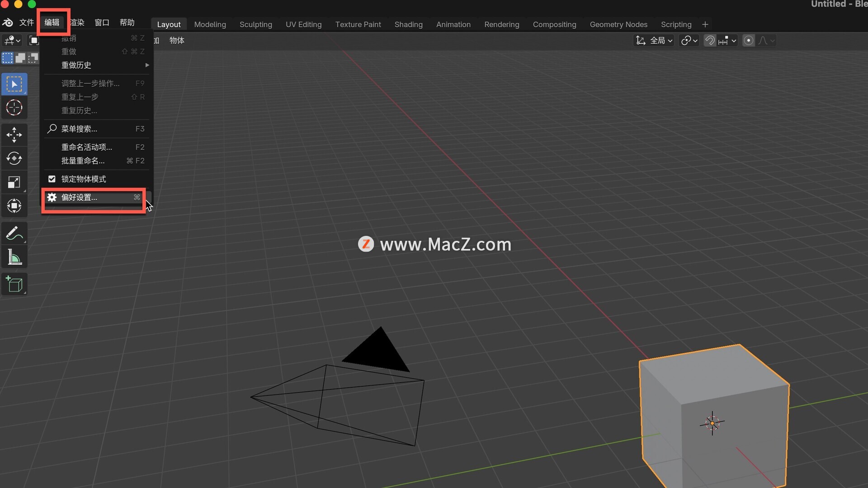Toggle proportional editing button
This screenshot has height=488, width=868.
pos(749,41)
